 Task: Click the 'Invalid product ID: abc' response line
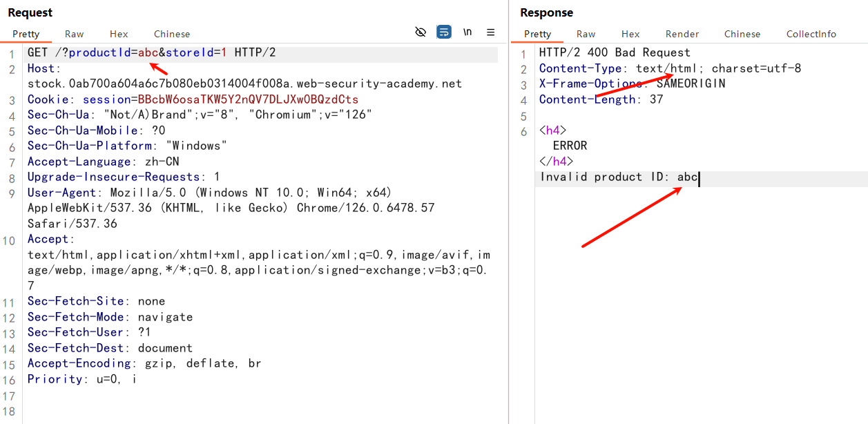click(x=619, y=177)
